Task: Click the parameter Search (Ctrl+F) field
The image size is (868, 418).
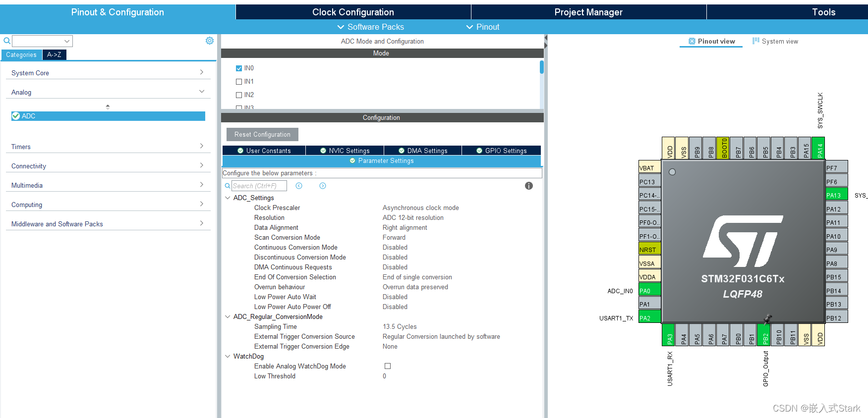Action: 259,186
